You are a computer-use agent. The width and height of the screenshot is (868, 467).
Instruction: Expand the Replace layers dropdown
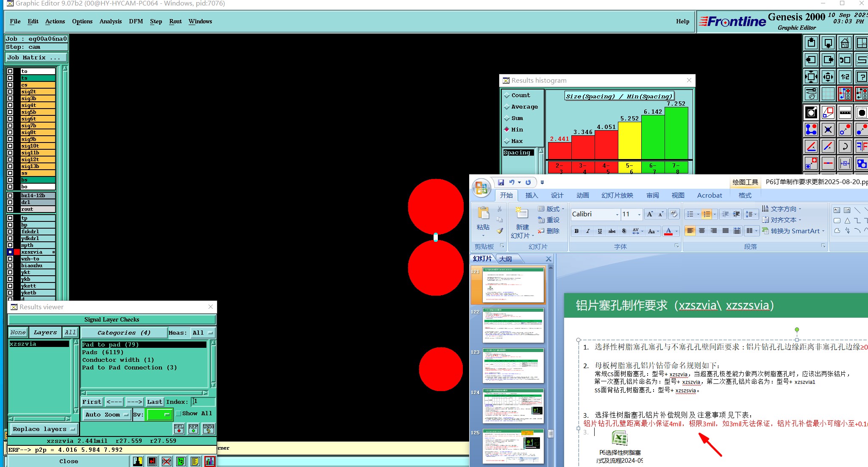coord(44,429)
